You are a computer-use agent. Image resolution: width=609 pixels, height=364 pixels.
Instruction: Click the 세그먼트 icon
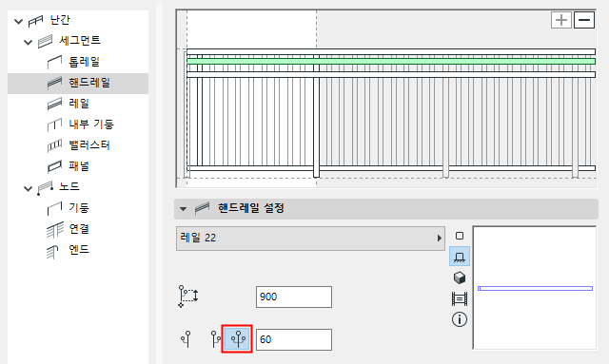45,41
